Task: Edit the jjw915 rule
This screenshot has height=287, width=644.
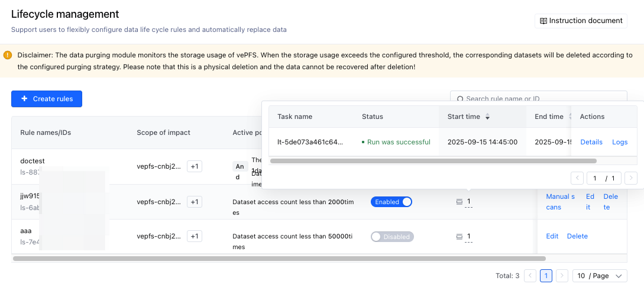Action: click(590, 202)
